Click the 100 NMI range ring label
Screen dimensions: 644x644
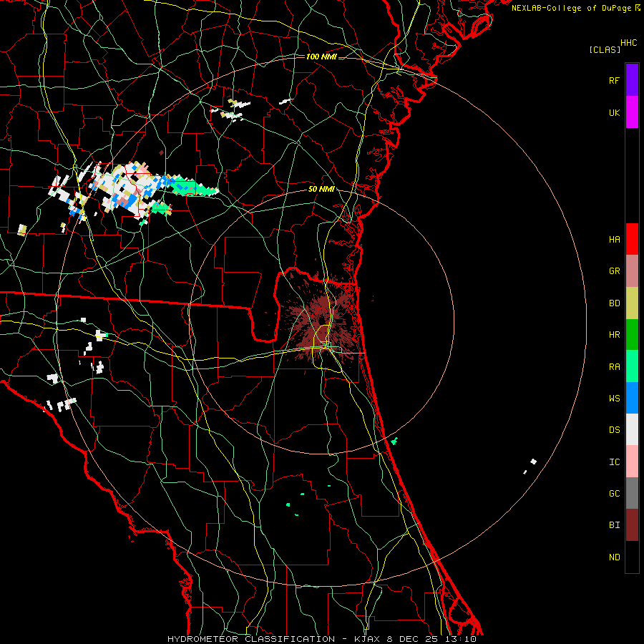(321, 57)
